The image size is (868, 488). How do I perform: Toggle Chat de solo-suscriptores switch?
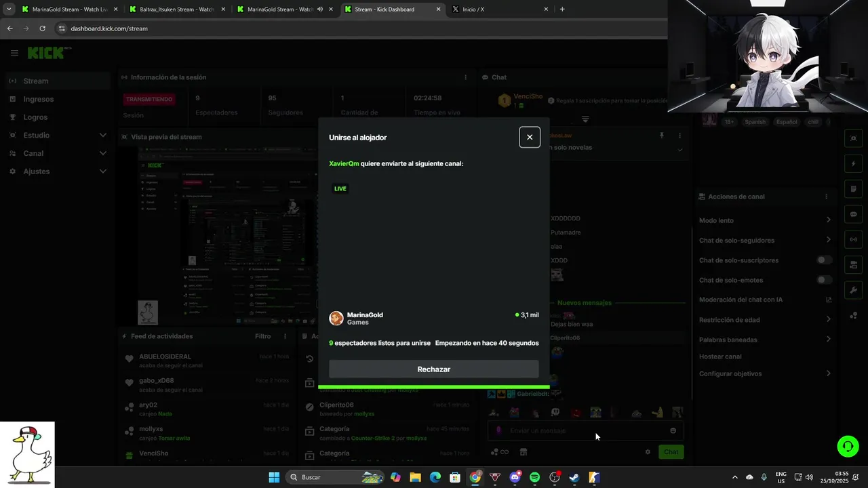tap(824, 260)
